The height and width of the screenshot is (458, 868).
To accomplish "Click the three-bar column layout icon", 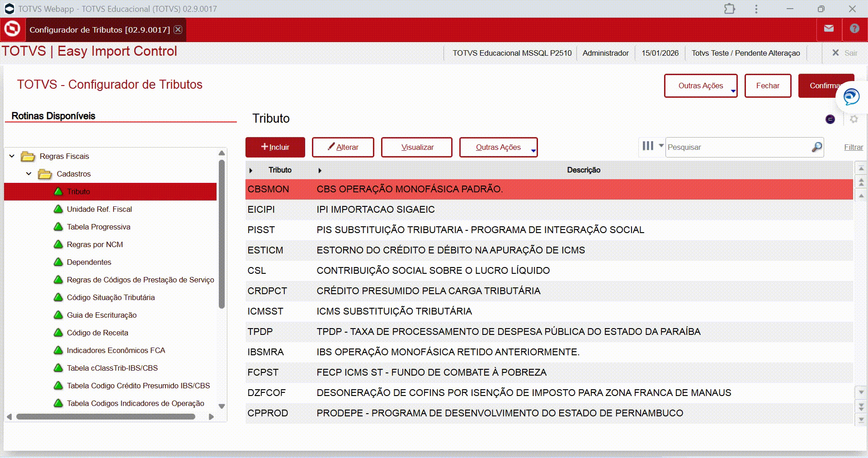I will pyautogui.click(x=648, y=146).
